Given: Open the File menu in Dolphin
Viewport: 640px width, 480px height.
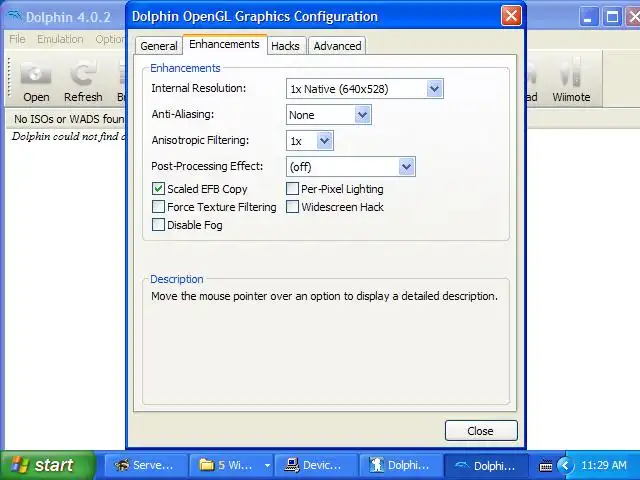Looking at the screenshot, I should point(17,39).
